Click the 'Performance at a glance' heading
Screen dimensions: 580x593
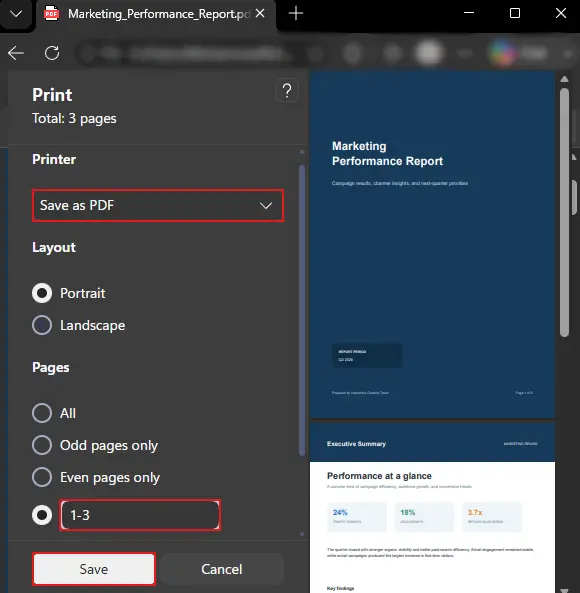(379, 476)
